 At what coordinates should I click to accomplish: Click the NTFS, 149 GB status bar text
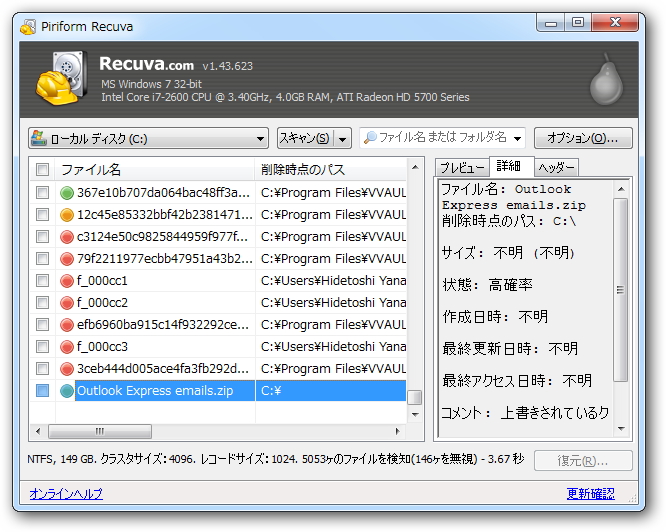click(276, 459)
